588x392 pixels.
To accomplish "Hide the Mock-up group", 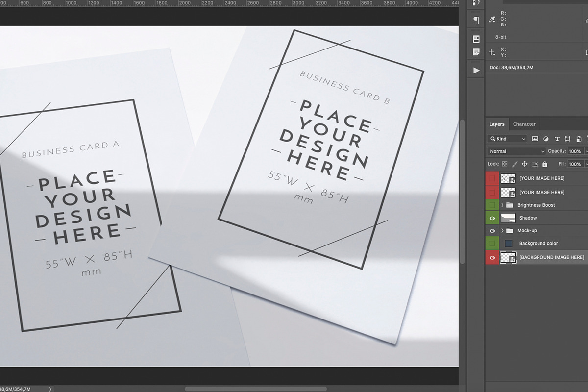I will click(x=492, y=230).
